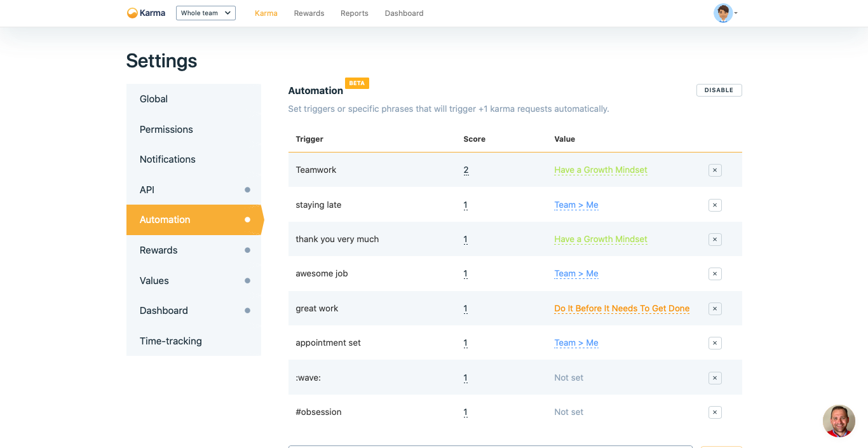This screenshot has width=868, height=448.
Task: Click the Karma logo
Action: 146,13
